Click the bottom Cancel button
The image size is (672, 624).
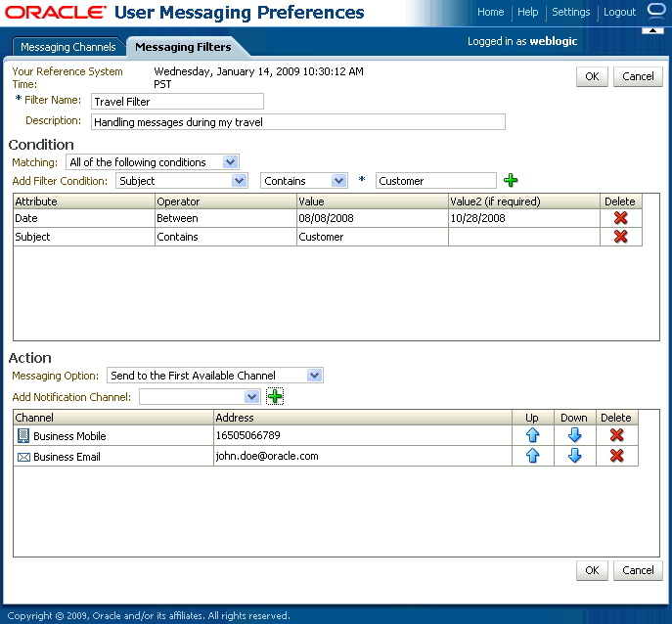pos(638,570)
